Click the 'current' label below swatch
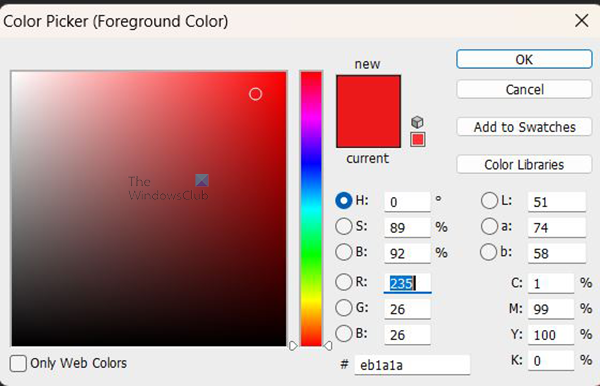Screen dimensions: 600x386 (x=367, y=158)
